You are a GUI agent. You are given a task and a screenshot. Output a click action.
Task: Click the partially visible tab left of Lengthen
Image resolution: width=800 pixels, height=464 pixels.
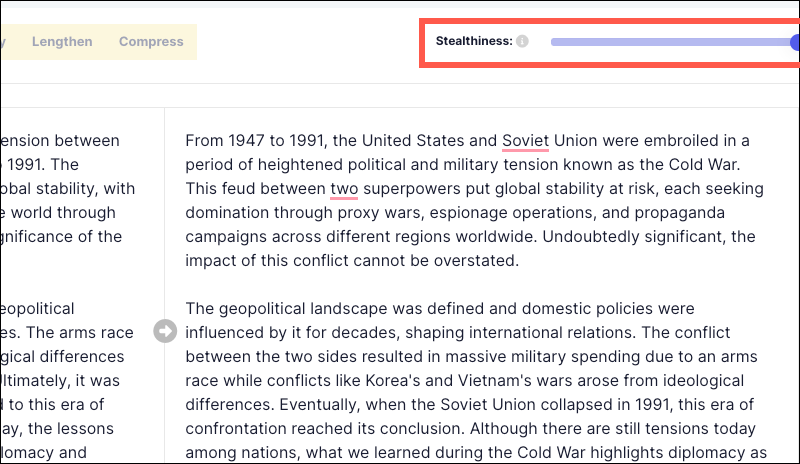pyautogui.click(x=3, y=42)
